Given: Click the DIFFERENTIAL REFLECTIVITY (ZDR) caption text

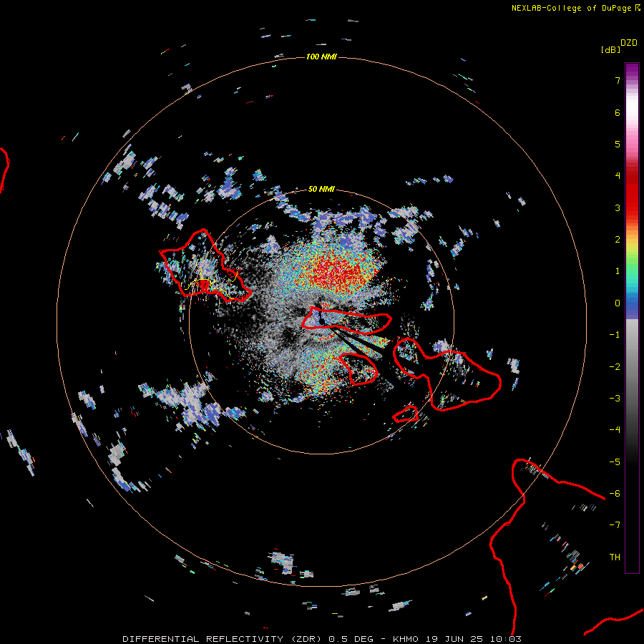Looking at the screenshot, I should 223,639.
